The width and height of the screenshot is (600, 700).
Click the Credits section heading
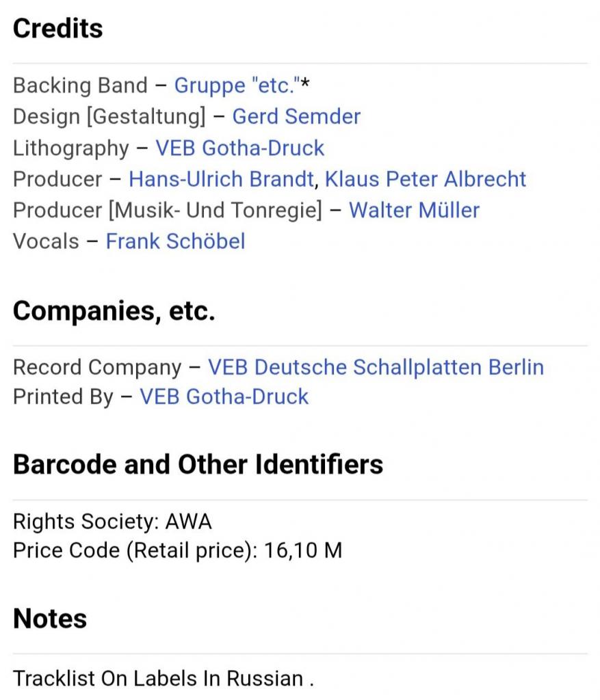pyautogui.click(x=58, y=28)
